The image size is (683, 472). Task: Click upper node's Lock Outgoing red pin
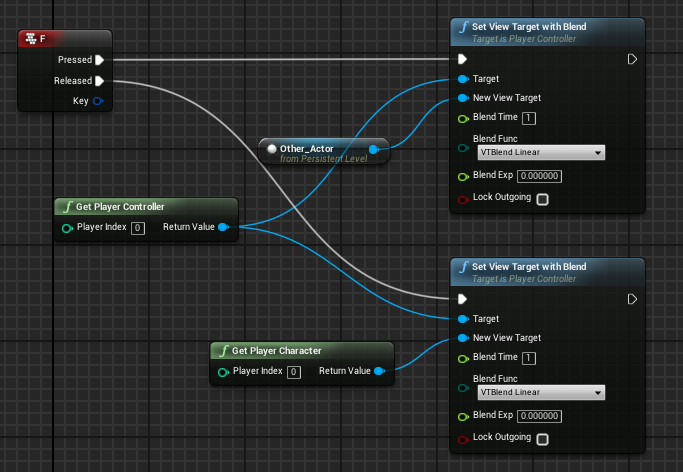click(x=463, y=199)
